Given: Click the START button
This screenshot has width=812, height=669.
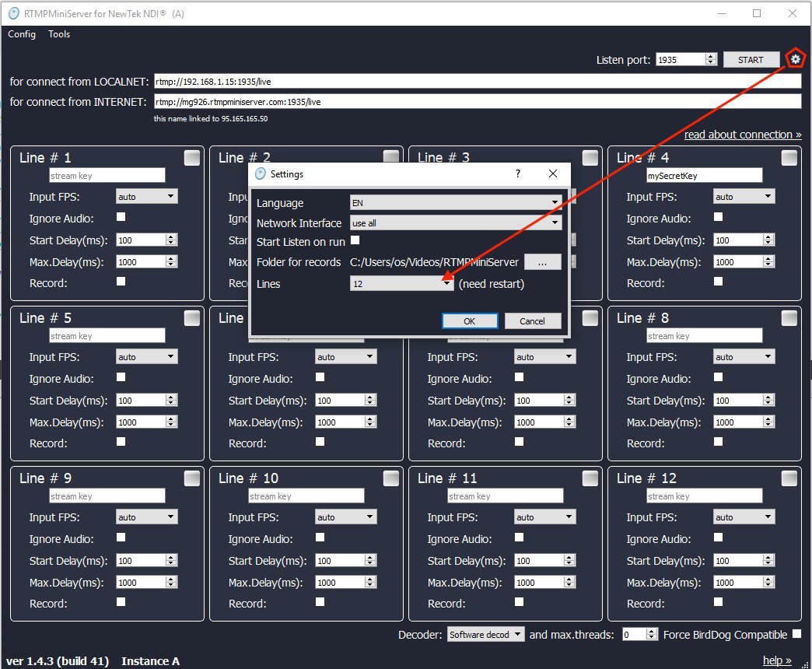Looking at the screenshot, I should (x=751, y=60).
